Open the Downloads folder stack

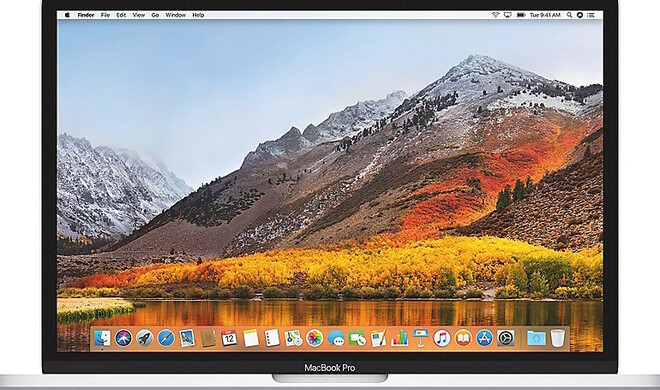[x=536, y=338]
